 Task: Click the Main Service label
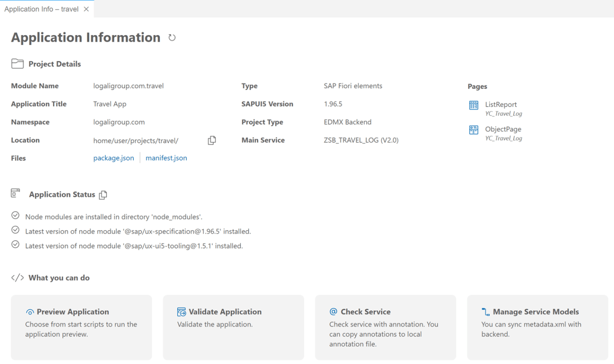point(263,141)
